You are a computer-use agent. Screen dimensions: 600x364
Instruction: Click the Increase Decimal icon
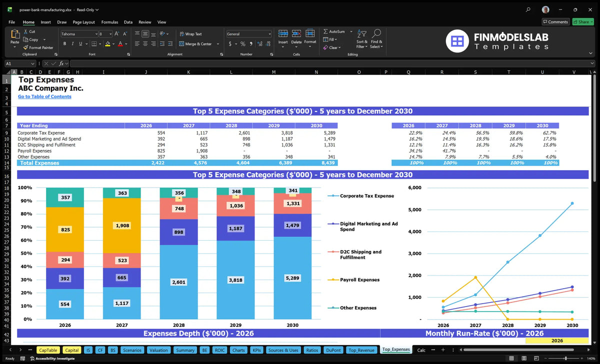click(x=259, y=44)
